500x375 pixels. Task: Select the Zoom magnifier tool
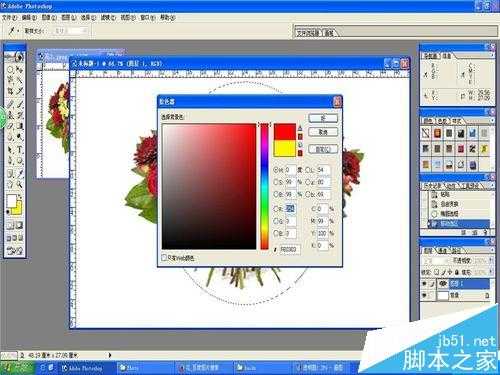tap(20, 184)
